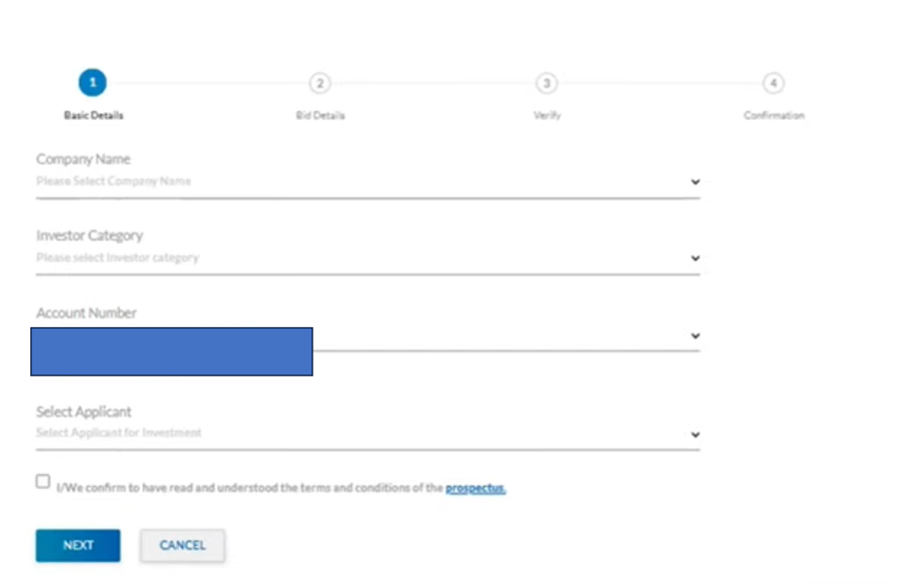Click 'Select Applicant for Investment' placeholder text
This screenshot has width=916, height=588.
click(119, 432)
